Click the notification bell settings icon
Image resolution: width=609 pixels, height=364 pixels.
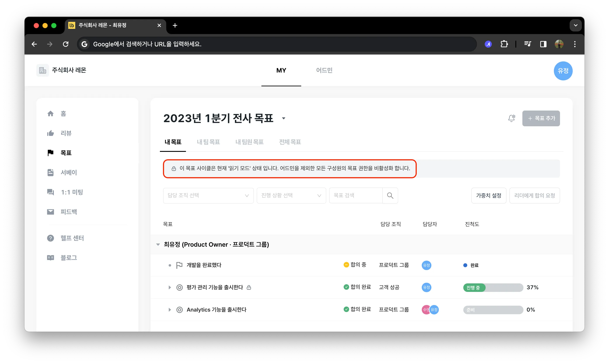pyautogui.click(x=512, y=118)
